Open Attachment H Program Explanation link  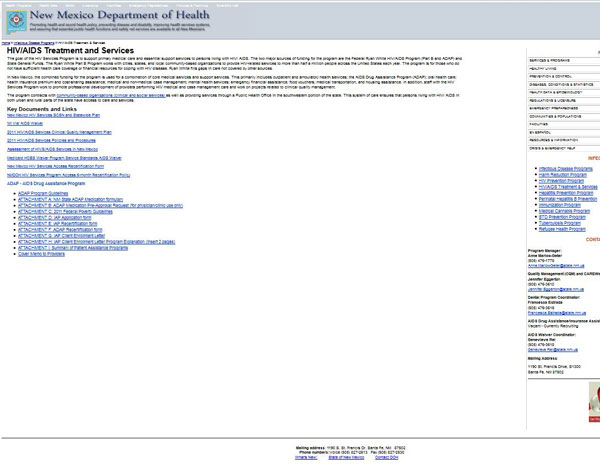coord(96,242)
